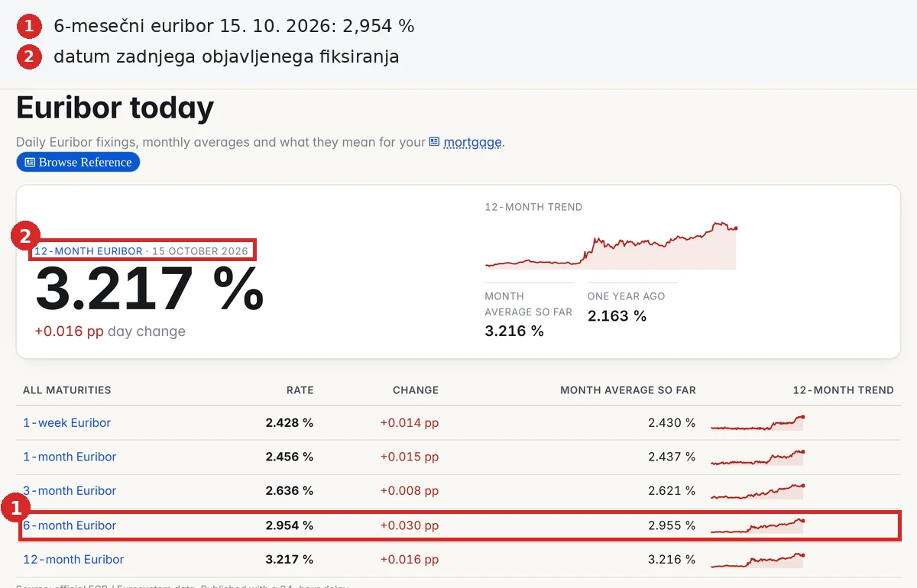Viewport: 917px width, 588px height.
Task: Go to the 3-month Euribor page
Action: pyautogui.click(x=70, y=491)
